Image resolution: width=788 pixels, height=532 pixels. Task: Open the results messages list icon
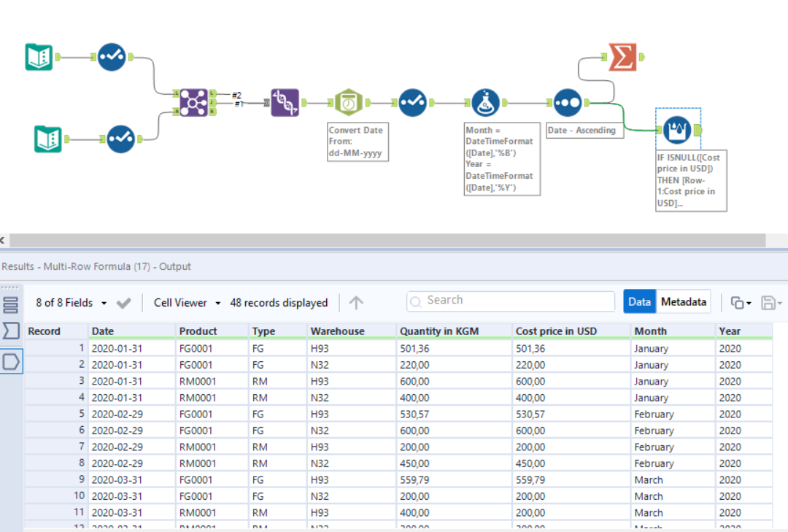pos(10,305)
